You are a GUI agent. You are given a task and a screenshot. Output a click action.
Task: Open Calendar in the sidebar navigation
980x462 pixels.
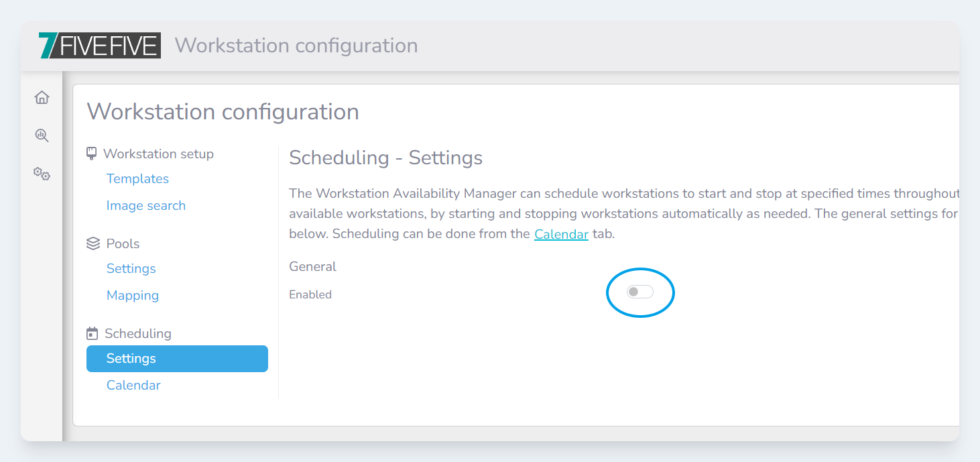click(133, 385)
